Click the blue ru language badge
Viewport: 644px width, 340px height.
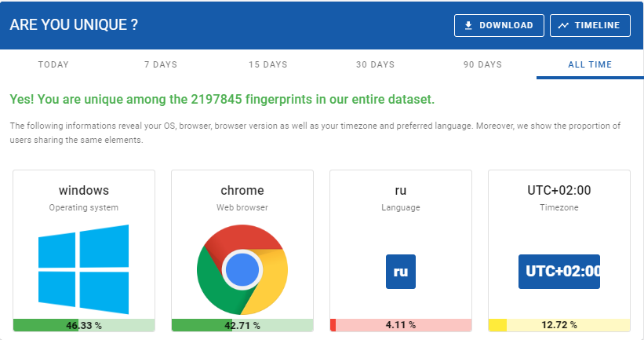[x=400, y=271]
